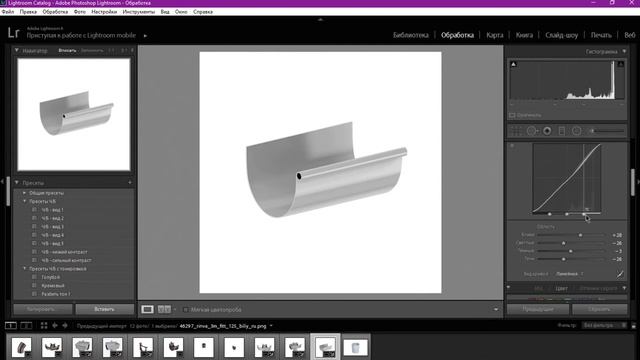This screenshot has width=640, height=360.
Task: Click the Lightroom mobile play arrow
Action: (x=145, y=36)
